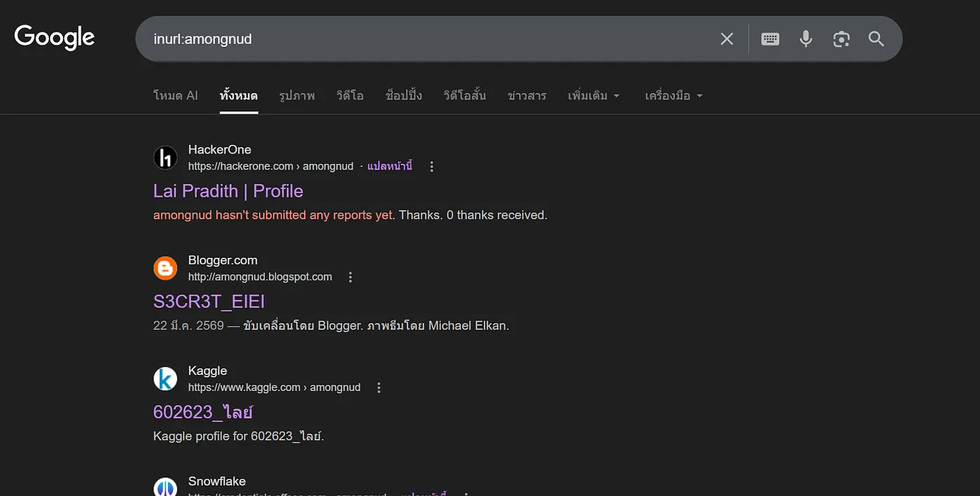Start voice search with the microphone icon

point(806,39)
